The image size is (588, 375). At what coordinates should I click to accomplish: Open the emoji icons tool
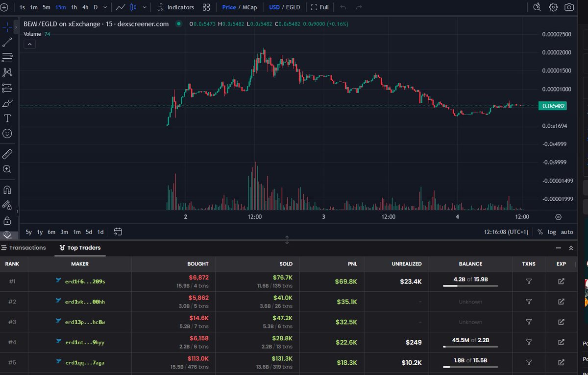tap(7, 133)
